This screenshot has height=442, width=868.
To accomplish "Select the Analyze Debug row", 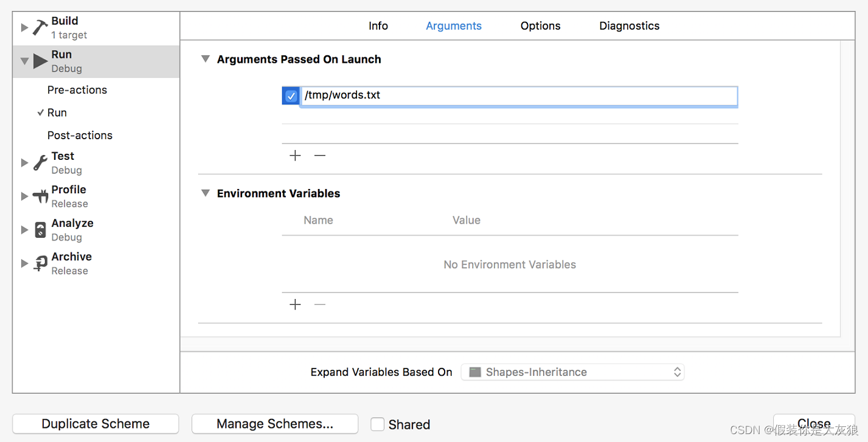I will coord(96,230).
